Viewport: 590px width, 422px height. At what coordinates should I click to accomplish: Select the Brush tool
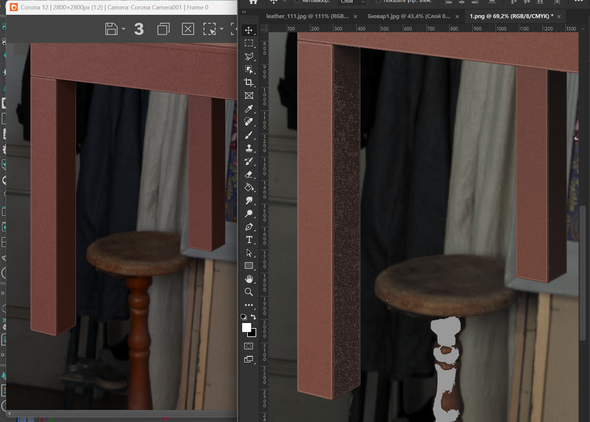249,135
